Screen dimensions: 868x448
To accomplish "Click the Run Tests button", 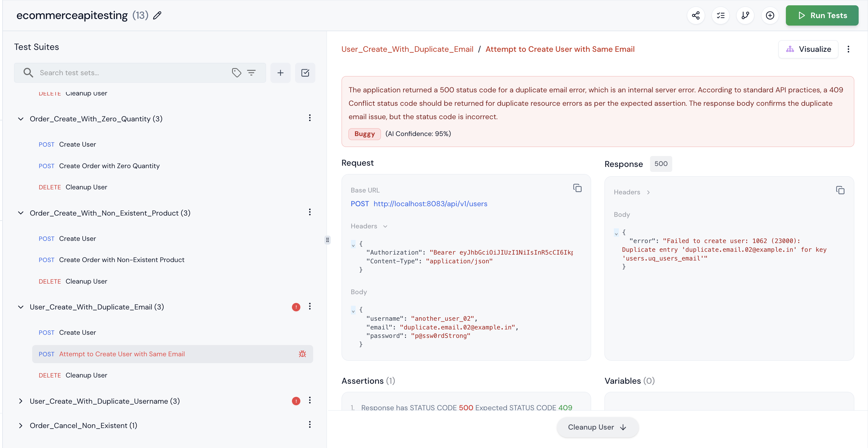I will (822, 15).
